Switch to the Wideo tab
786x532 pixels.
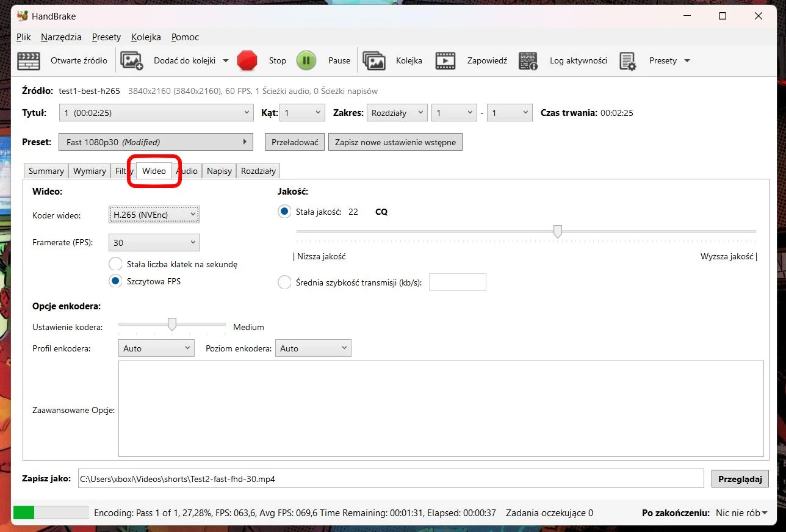154,171
